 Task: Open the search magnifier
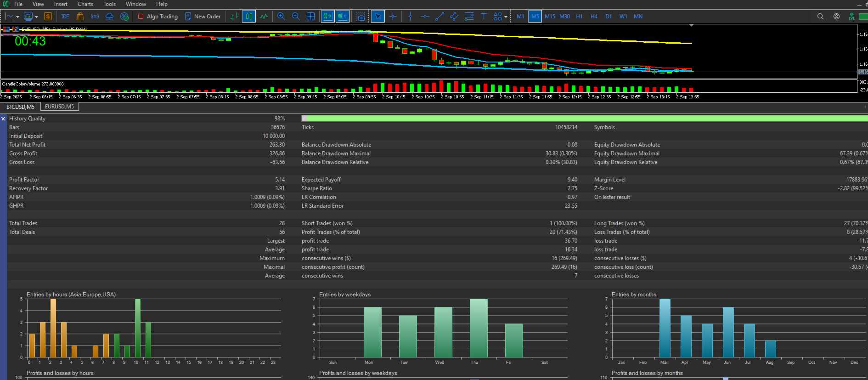point(820,17)
